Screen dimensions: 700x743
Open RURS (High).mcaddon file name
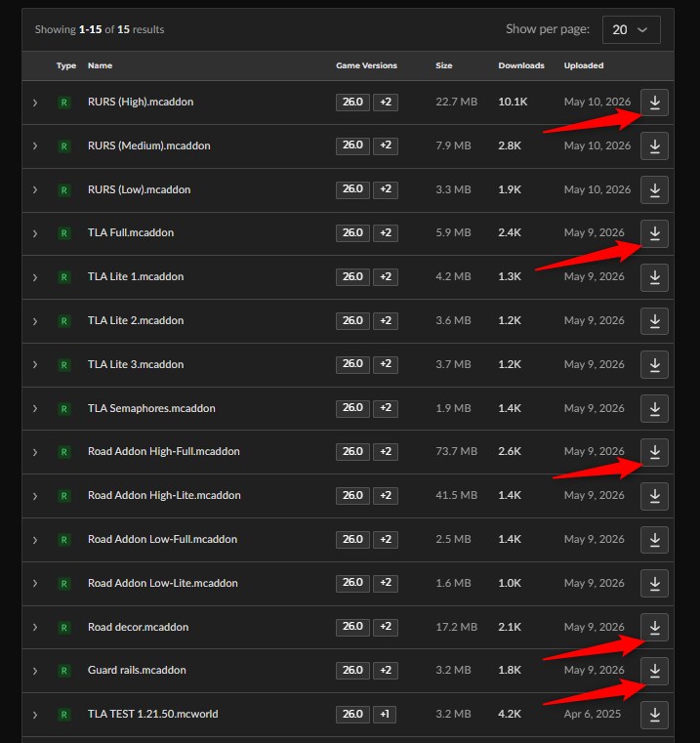[x=141, y=102]
